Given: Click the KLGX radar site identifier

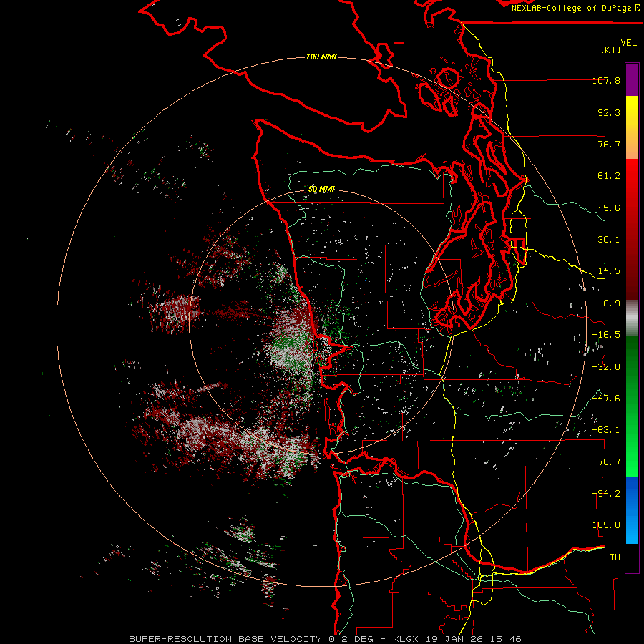Looking at the screenshot, I should coord(406,639).
